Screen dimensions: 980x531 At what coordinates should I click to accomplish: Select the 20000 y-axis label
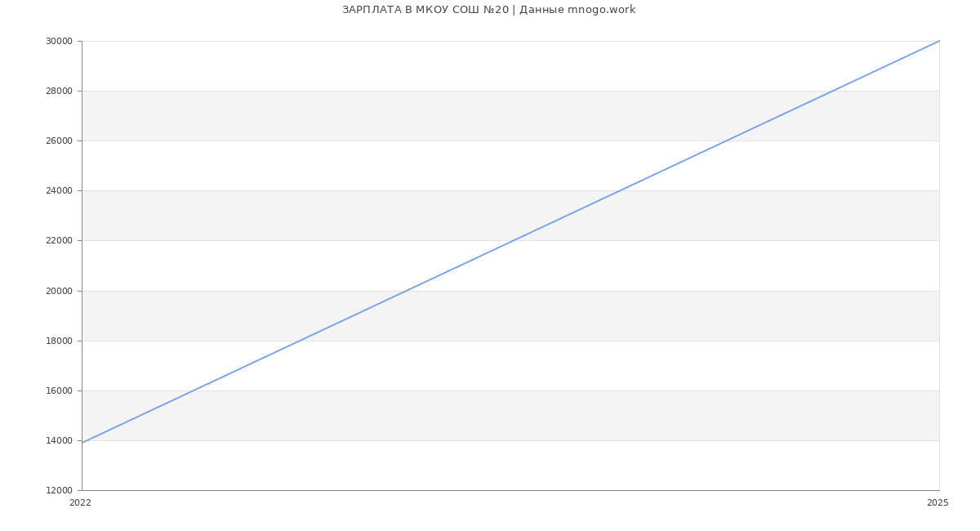59,291
